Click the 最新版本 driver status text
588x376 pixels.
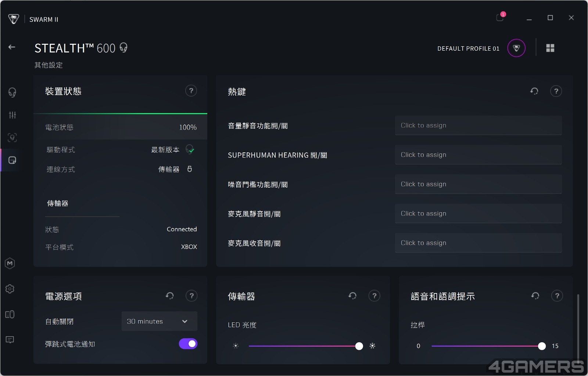tap(165, 150)
